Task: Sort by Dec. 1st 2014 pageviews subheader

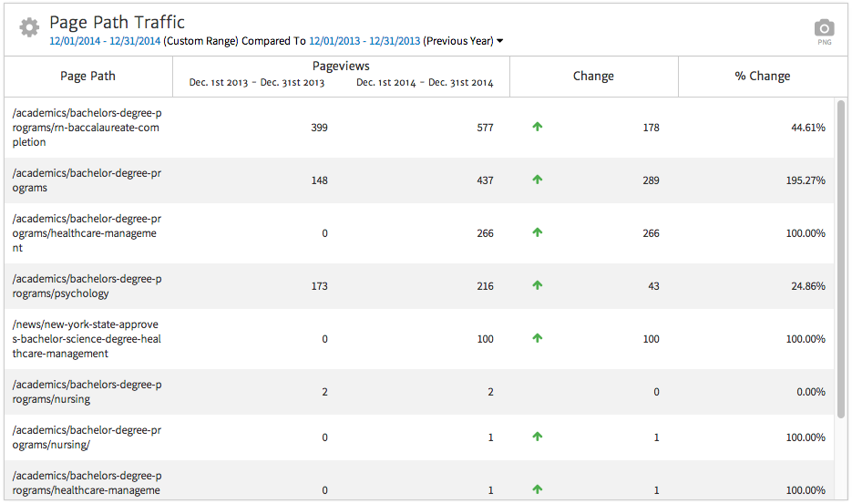Action: coord(425,83)
